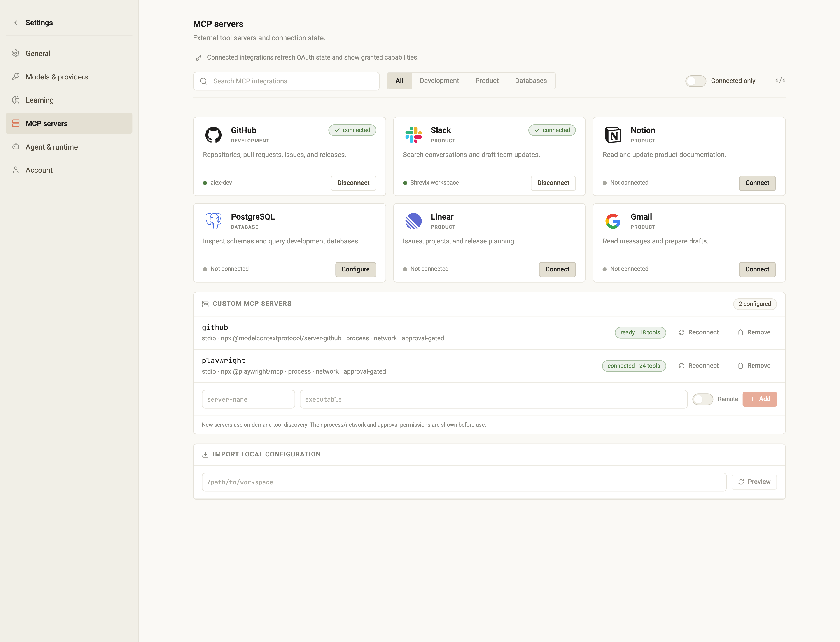
Task: Click the reconnect icon in the playwright row
Action: pos(682,366)
